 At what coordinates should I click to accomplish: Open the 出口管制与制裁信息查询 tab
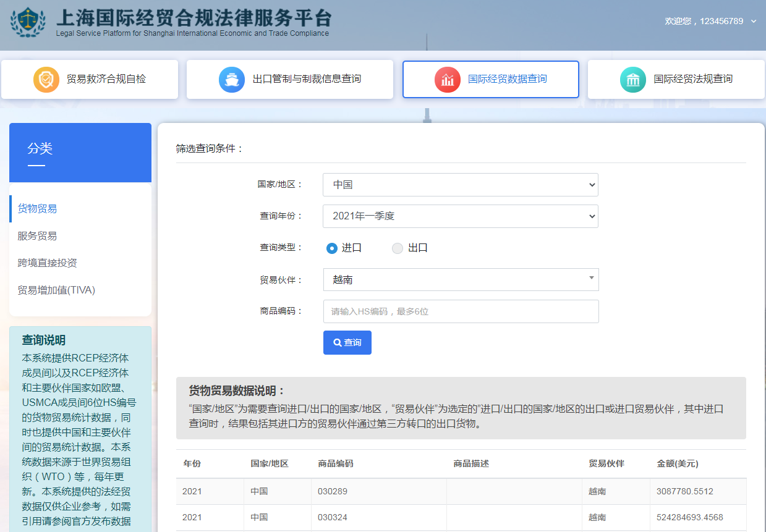click(290, 79)
